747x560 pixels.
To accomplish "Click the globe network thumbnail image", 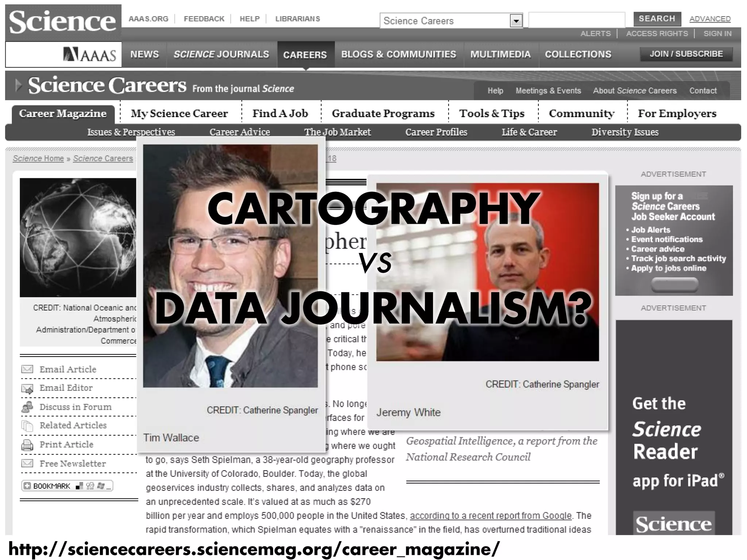I will point(78,238).
